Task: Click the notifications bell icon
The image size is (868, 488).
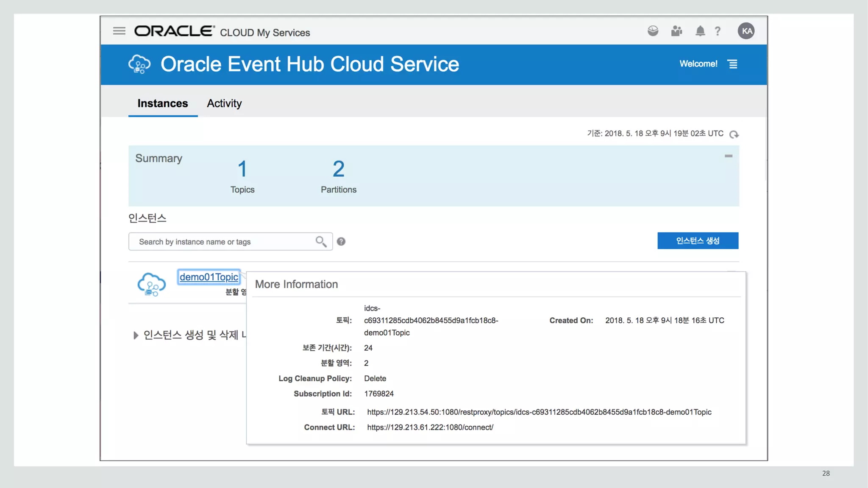Action: (700, 31)
